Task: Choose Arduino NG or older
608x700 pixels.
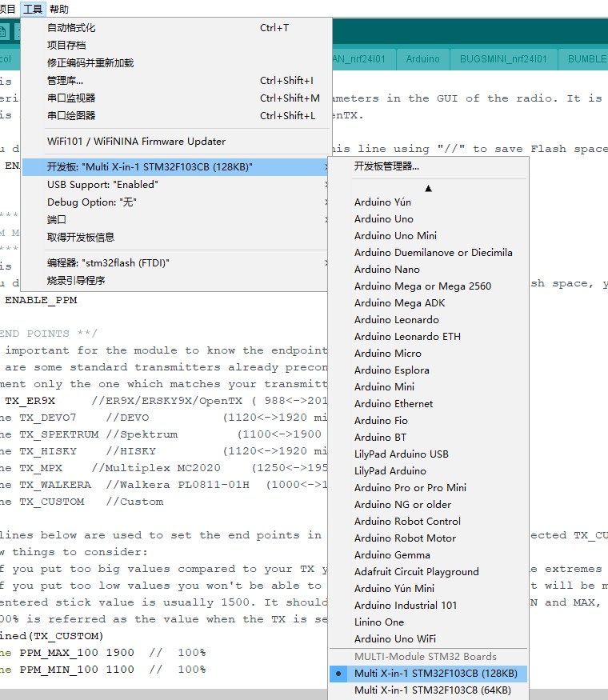Action: [x=429, y=505]
